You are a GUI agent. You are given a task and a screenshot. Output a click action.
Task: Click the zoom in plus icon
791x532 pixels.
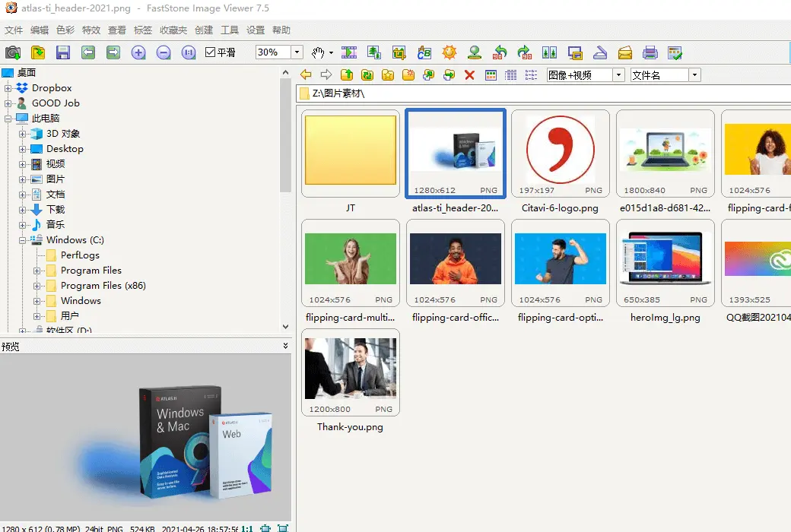click(138, 52)
